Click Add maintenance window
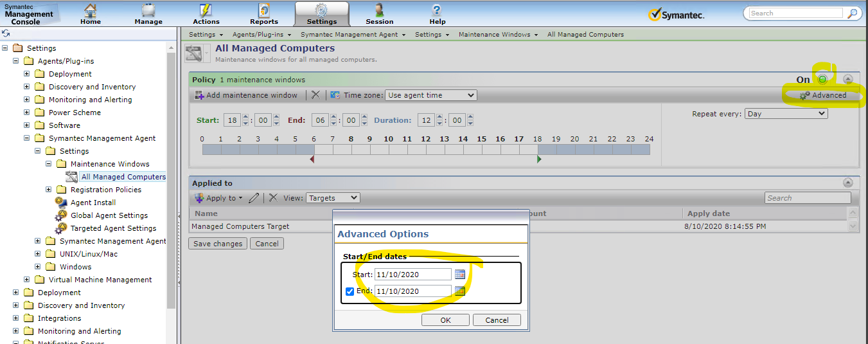The width and height of the screenshot is (868, 344). pos(246,95)
